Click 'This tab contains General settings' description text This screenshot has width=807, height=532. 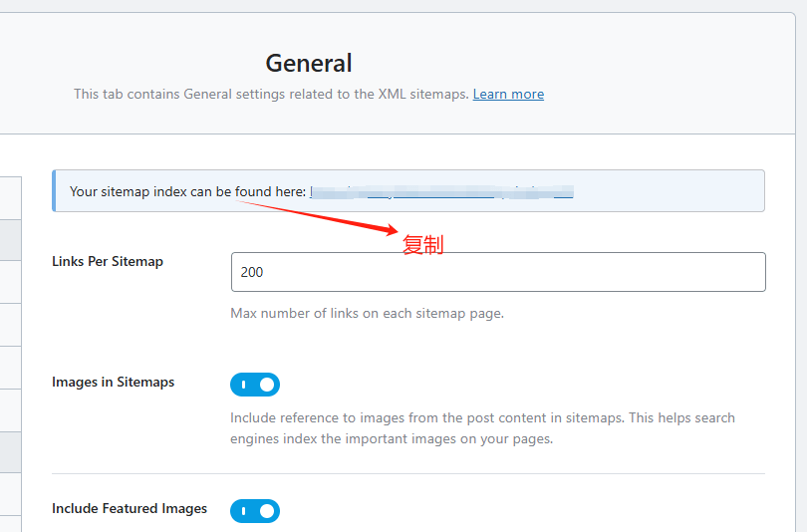pyautogui.click(x=271, y=95)
